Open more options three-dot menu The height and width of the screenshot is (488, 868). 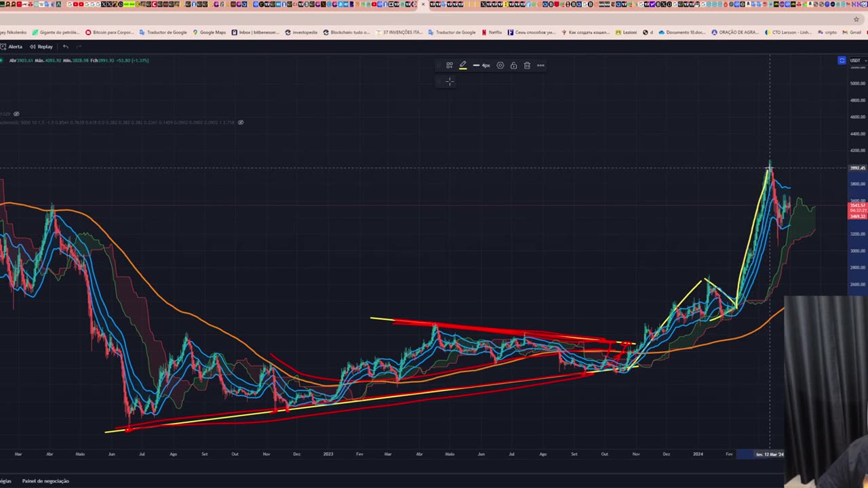(540, 66)
